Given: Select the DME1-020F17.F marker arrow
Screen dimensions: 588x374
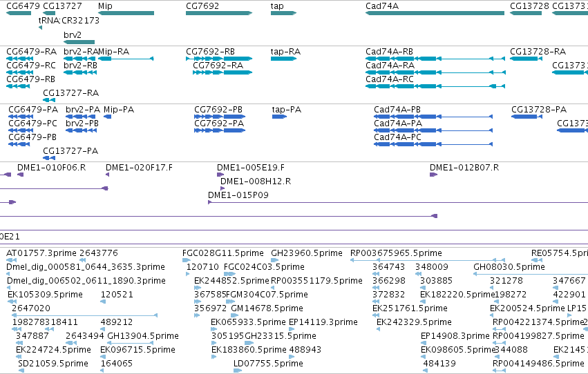Looking at the screenshot, I should (108, 175).
